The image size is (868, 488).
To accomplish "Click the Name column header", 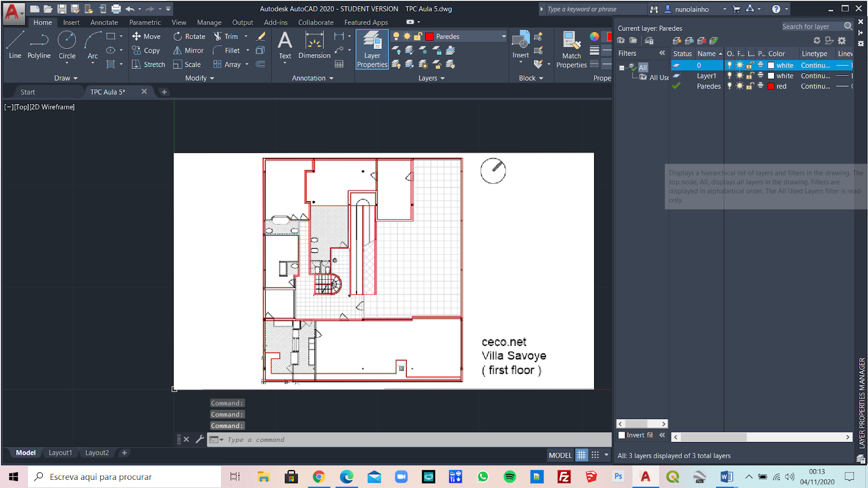I will (709, 54).
